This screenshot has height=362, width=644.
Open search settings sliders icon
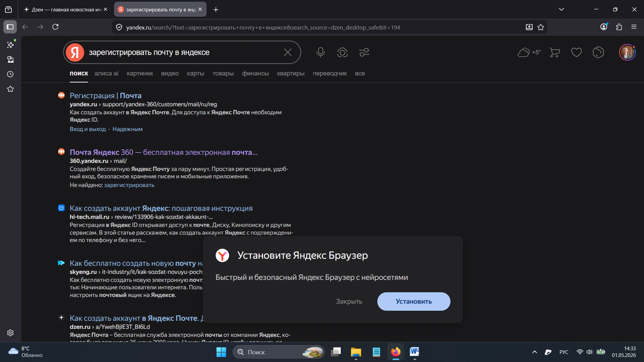(364, 52)
